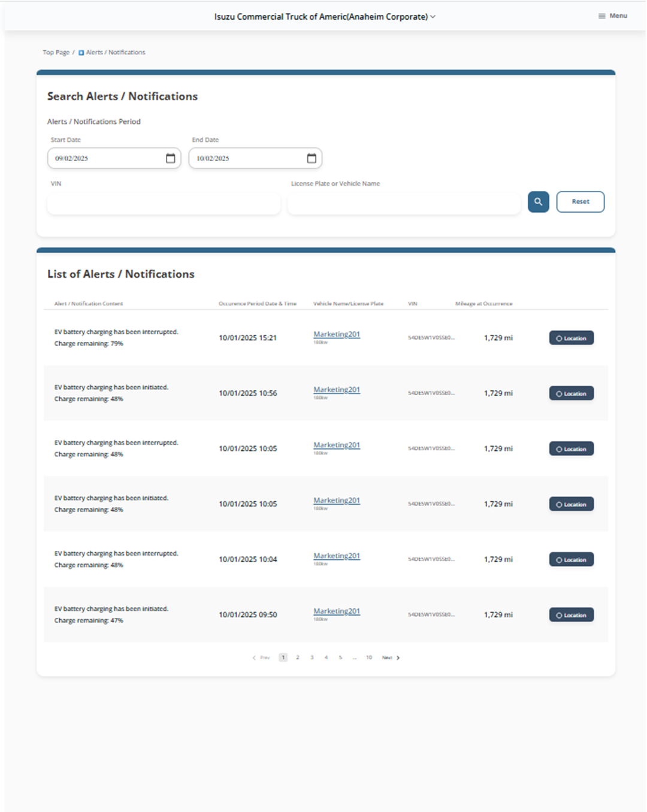Focus the VIN search field
Viewport: 647px width, 812px height.
(x=164, y=204)
